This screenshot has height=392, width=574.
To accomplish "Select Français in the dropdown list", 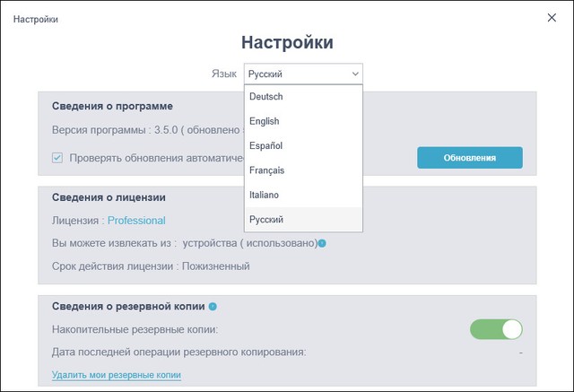I will pyautogui.click(x=303, y=170).
